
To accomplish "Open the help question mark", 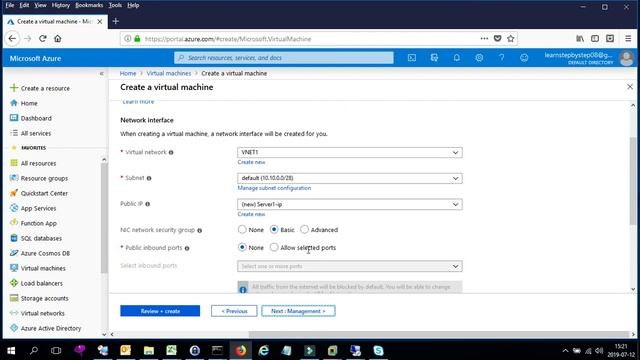I will (x=502, y=58).
